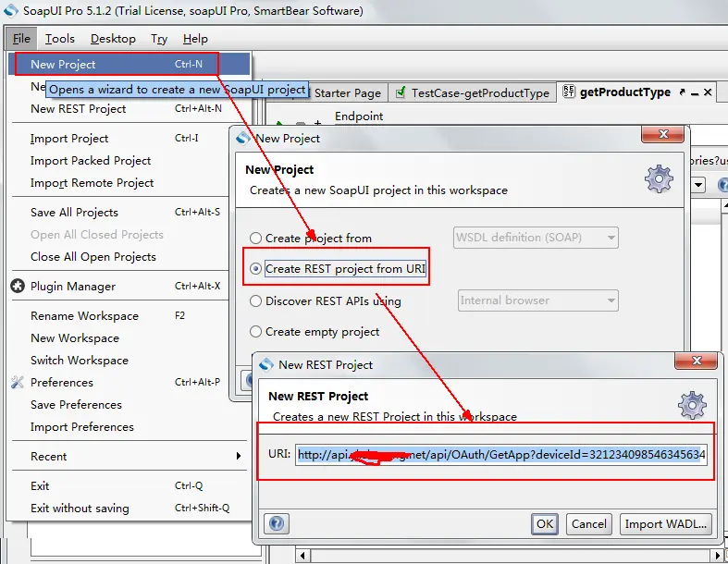This screenshot has width=728, height=564.
Task: Open the Help menu
Action: point(195,39)
